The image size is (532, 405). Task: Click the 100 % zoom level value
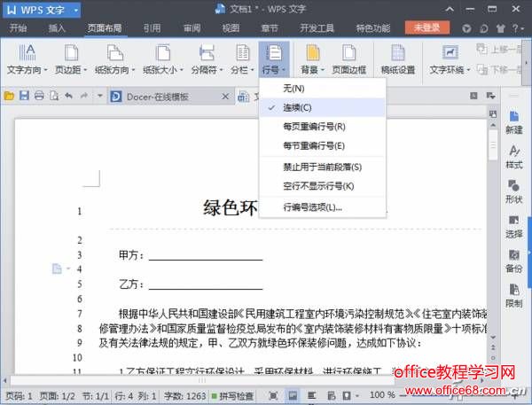click(382, 395)
